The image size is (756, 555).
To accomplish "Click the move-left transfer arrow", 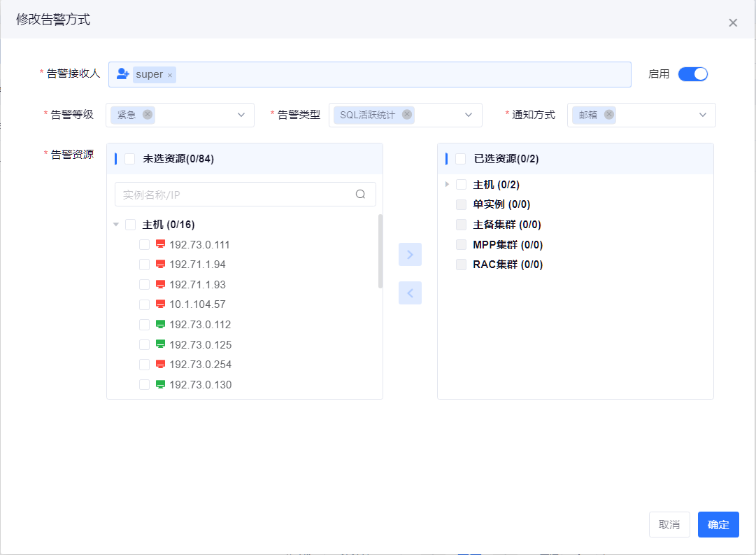I will click(x=410, y=293).
